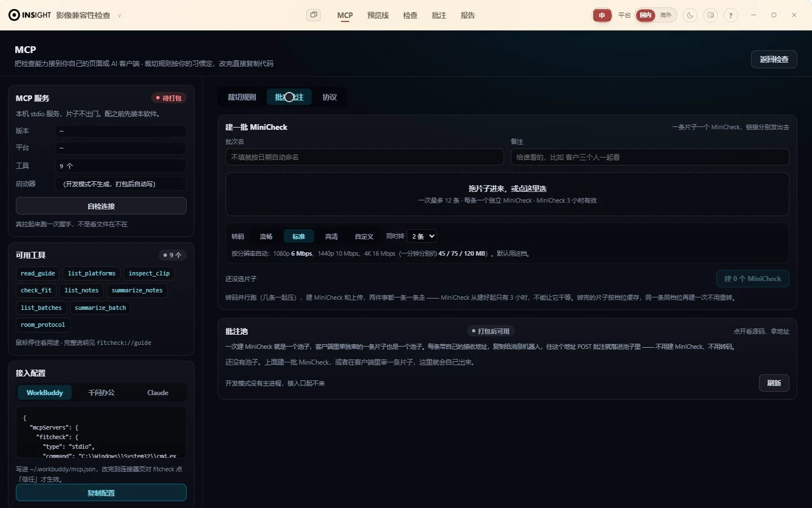Click the 中 language toggle
The image size is (812, 508).
tap(602, 15)
